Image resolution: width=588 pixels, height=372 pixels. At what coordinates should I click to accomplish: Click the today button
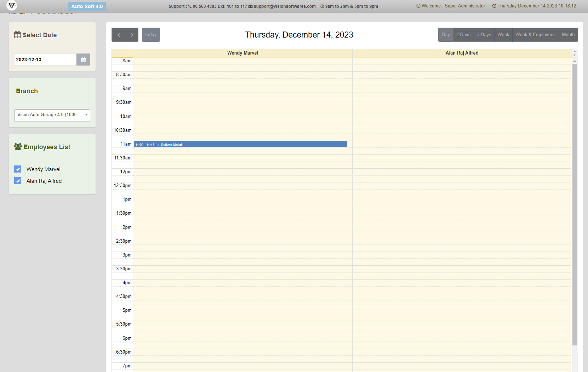[151, 35]
